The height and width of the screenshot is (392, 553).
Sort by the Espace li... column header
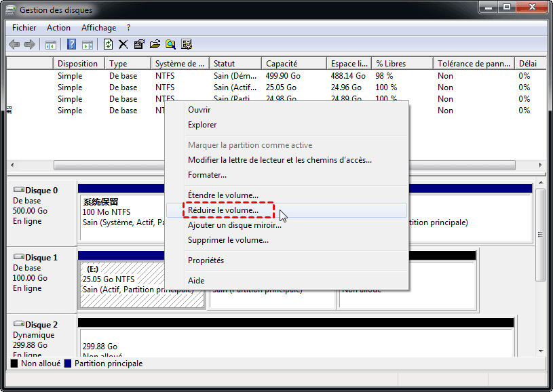tap(349, 64)
